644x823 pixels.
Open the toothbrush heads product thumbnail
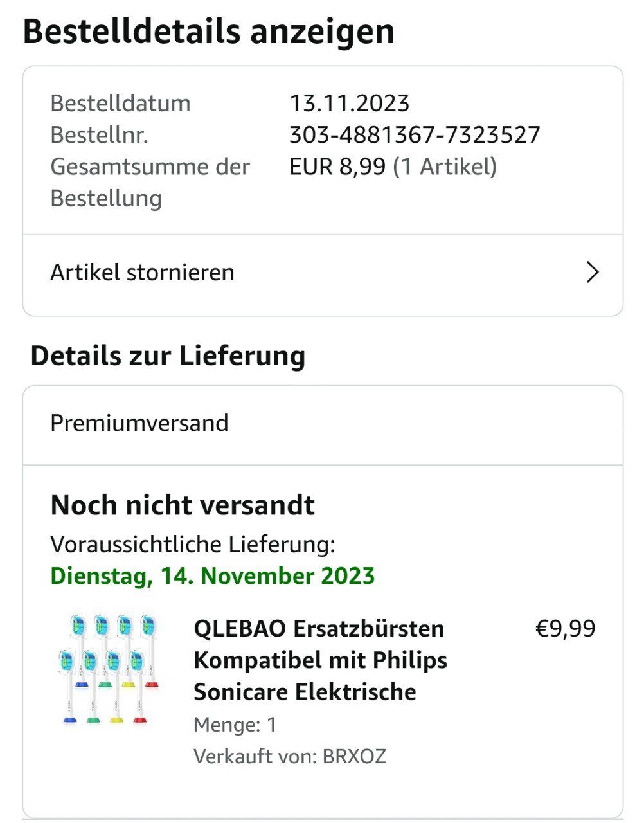(108, 670)
